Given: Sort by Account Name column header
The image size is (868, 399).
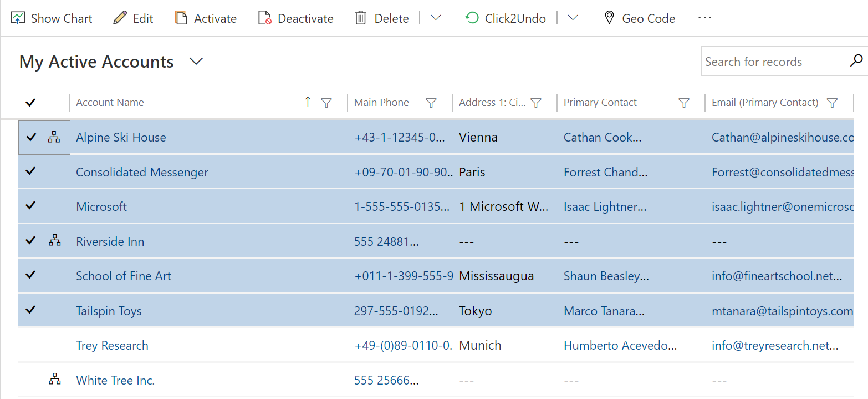Looking at the screenshot, I should click(110, 103).
